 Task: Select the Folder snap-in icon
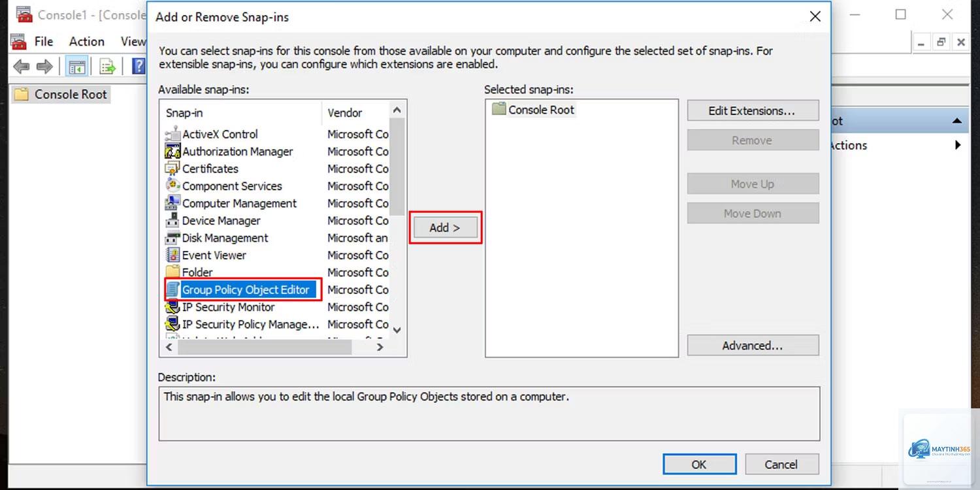coord(172,272)
